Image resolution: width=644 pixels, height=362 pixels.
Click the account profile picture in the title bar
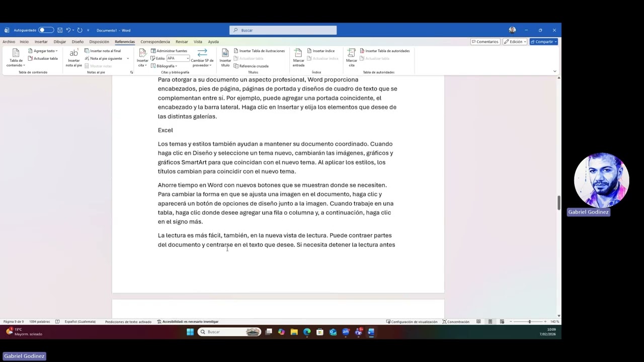512,30
